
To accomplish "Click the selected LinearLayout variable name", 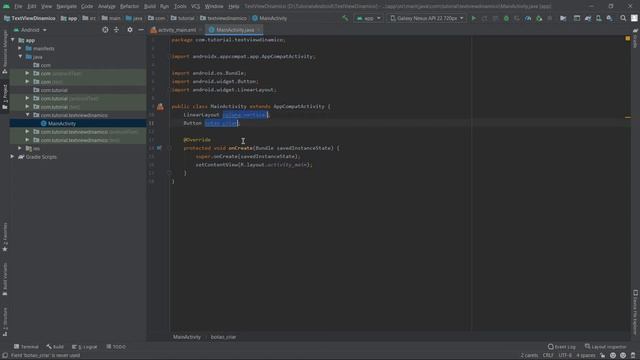I will [x=245, y=115].
